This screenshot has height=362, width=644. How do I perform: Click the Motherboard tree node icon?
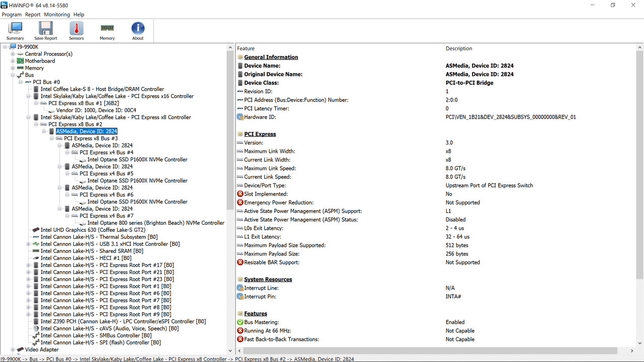click(21, 61)
